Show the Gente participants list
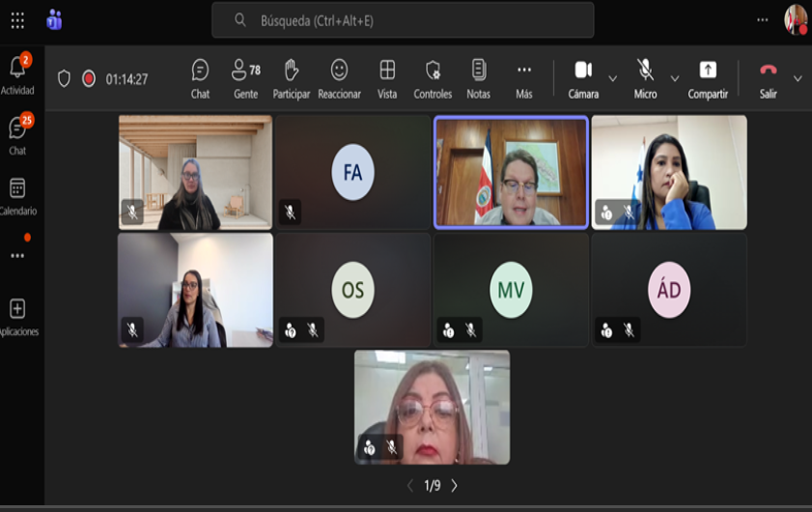 coord(245,78)
